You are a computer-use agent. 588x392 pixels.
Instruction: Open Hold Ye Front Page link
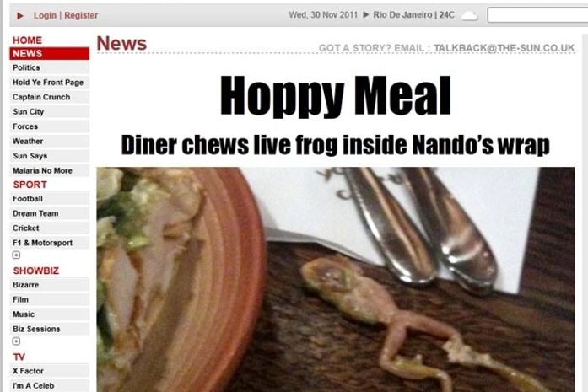click(50, 82)
